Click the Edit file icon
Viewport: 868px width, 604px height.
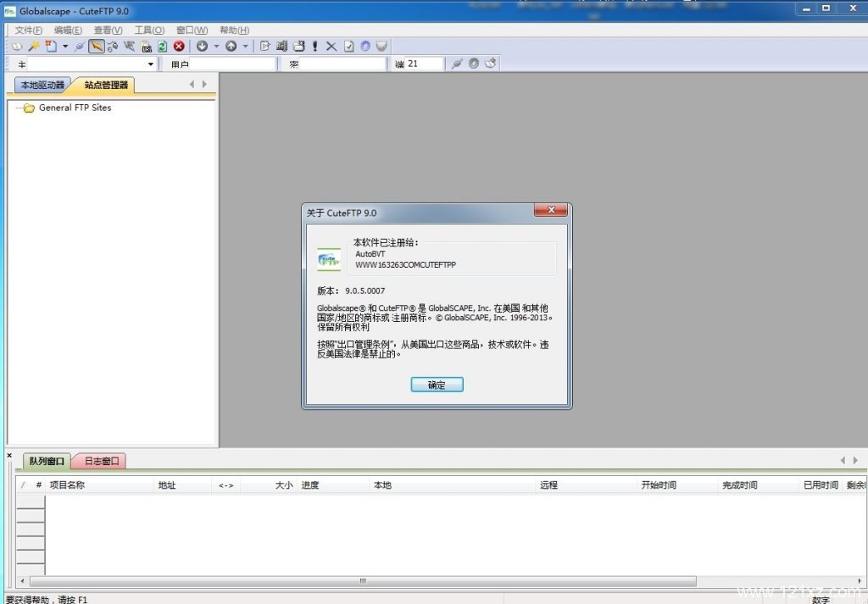(x=265, y=47)
